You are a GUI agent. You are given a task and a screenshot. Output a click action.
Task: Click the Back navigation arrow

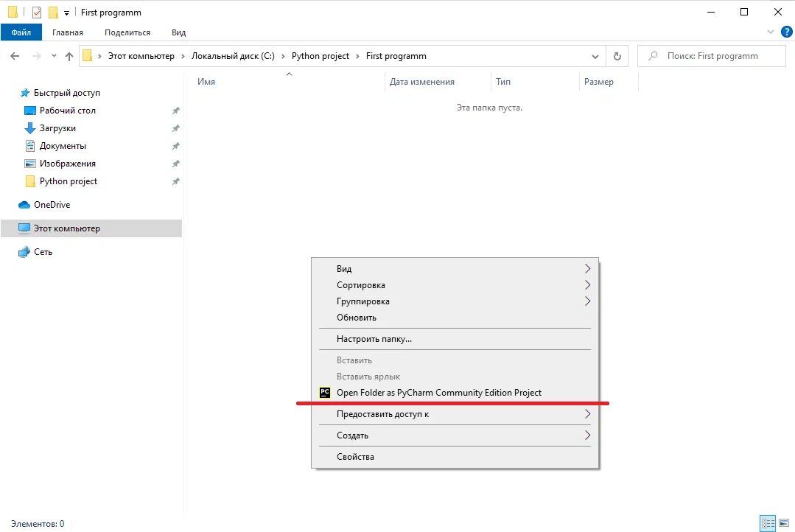[15, 56]
